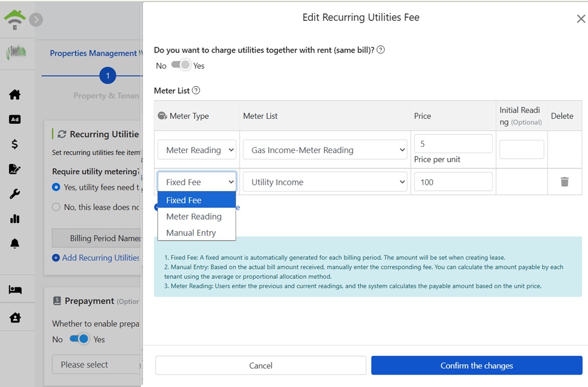Click Confirm the changes button
This screenshot has width=588, height=387.
[477, 366]
